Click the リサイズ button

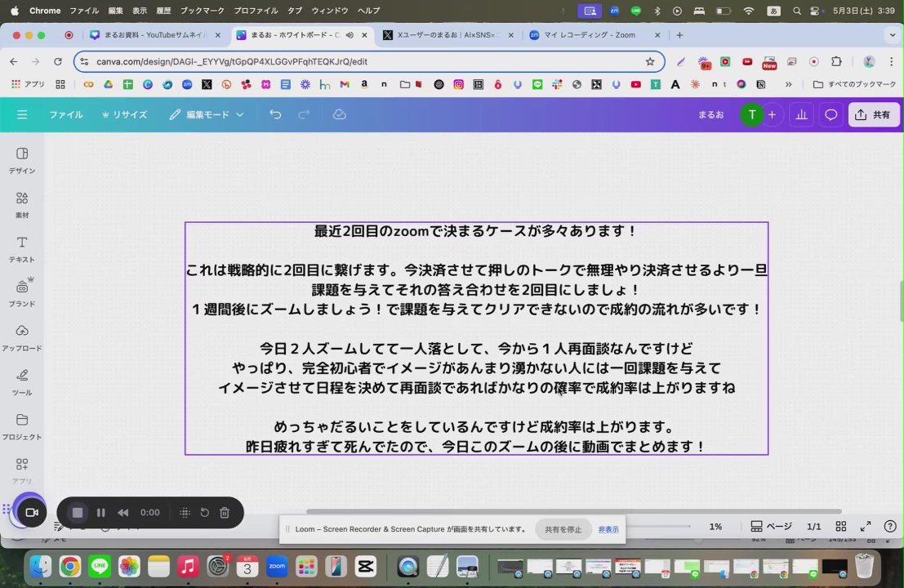coord(124,114)
